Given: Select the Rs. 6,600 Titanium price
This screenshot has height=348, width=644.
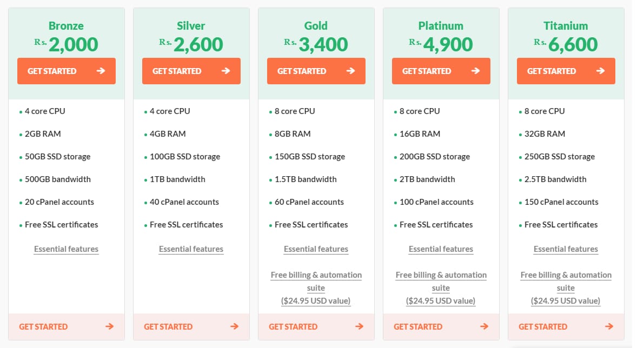Looking at the screenshot, I should coord(566,44).
